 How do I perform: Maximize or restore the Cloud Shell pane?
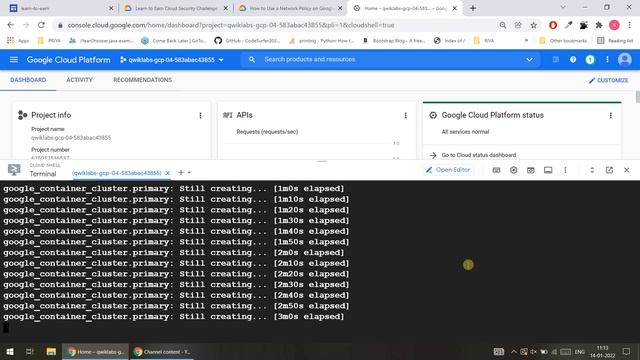point(592,170)
